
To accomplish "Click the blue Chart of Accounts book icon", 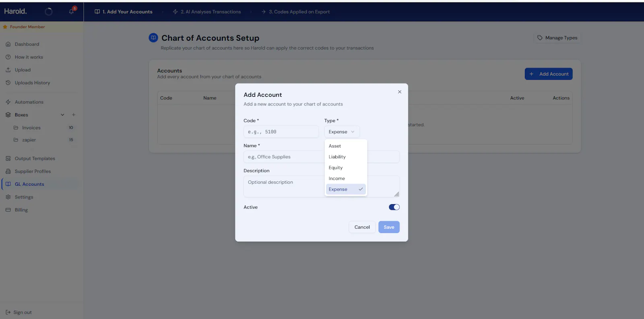I will [153, 38].
